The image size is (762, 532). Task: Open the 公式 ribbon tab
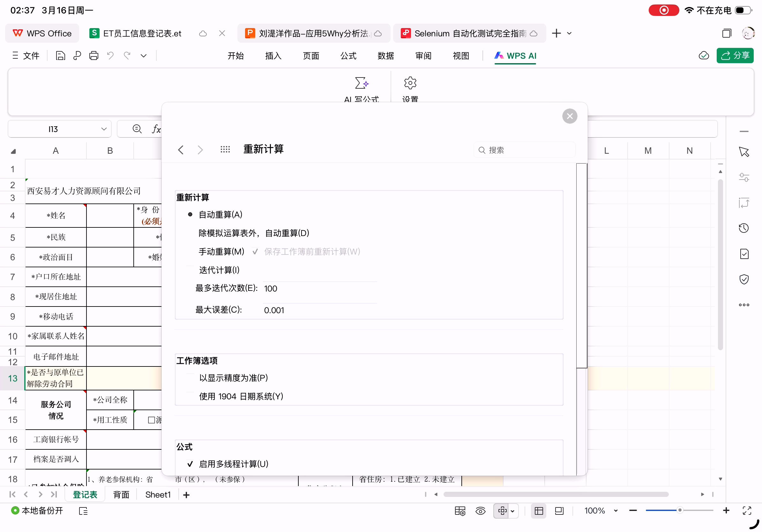348,56
